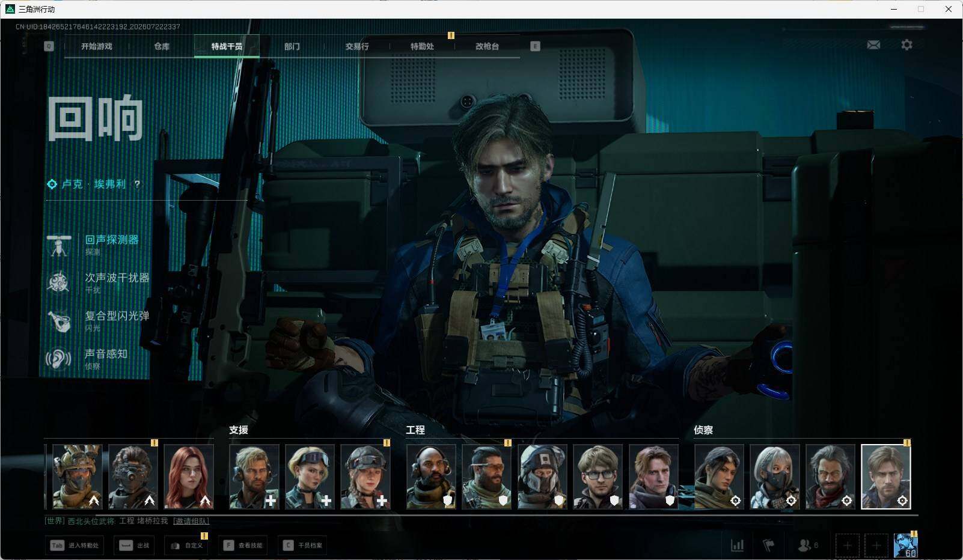963x560 pixels.
Task: Select the blonde support operator with goggles
Action: 310,476
